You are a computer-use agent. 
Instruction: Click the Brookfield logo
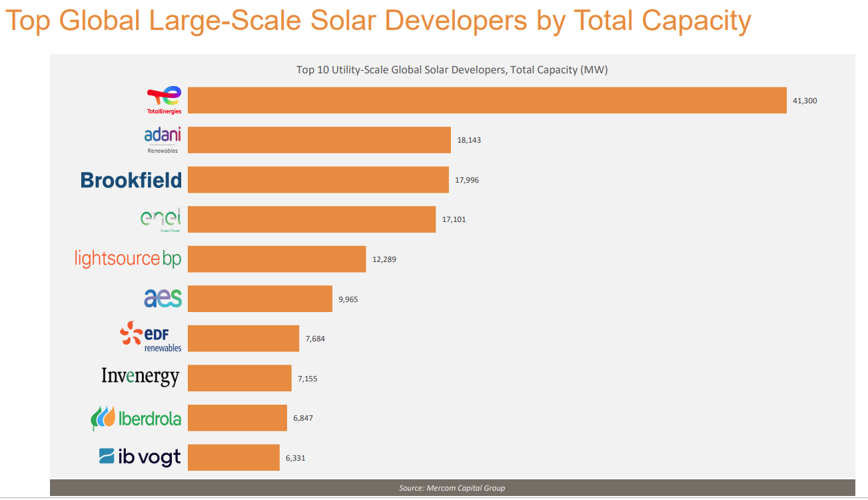pos(131,180)
